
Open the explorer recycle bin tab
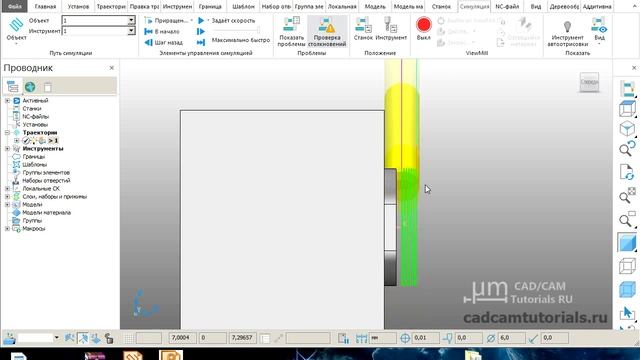[48, 87]
